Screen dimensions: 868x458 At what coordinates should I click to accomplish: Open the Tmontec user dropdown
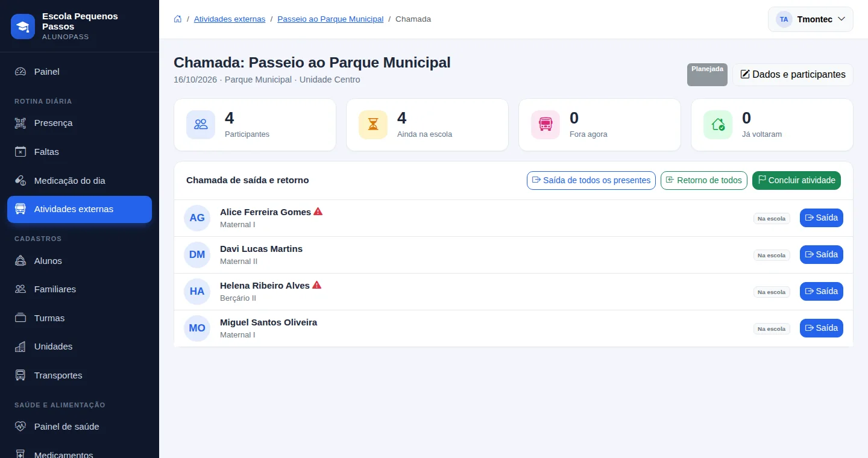tap(811, 19)
